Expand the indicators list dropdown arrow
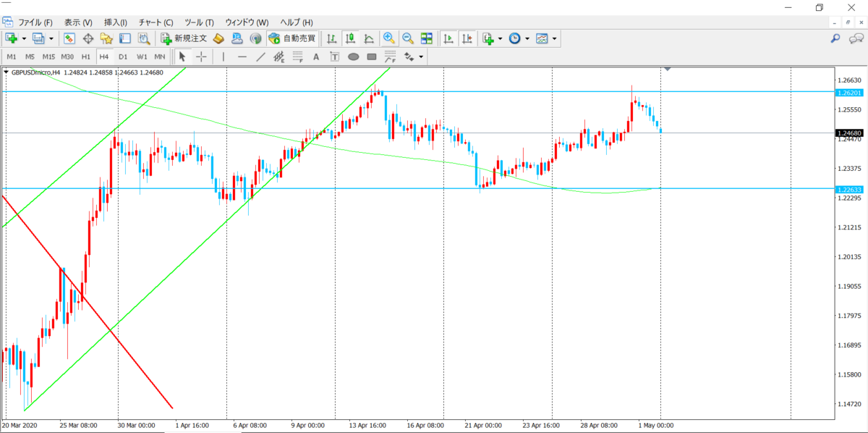The image size is (868, 433). [x=501, y=38]
